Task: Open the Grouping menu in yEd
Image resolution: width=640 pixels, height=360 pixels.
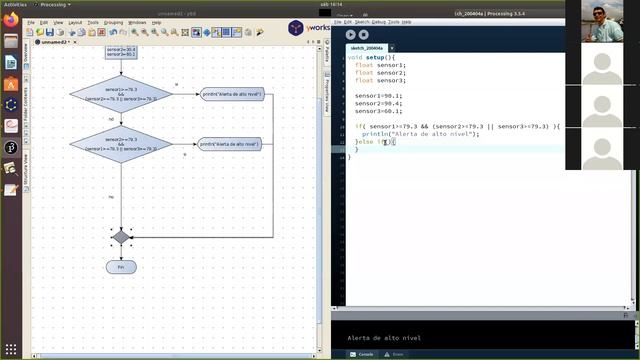Action: 113,22
